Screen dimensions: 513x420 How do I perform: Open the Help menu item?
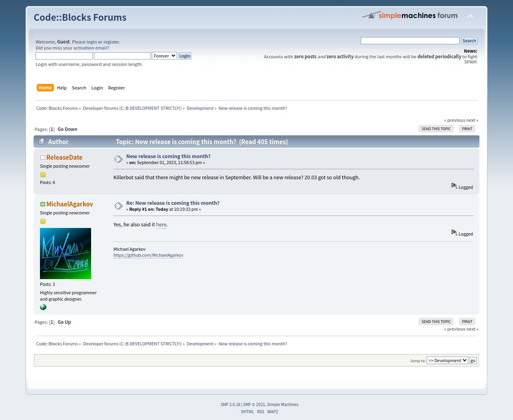(62, 88)
